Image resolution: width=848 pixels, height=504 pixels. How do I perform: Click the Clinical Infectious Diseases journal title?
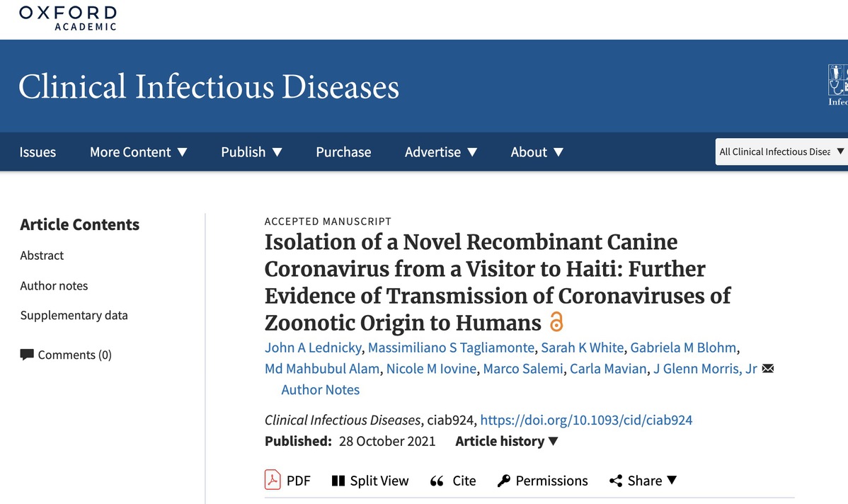[x=209, y=87]
